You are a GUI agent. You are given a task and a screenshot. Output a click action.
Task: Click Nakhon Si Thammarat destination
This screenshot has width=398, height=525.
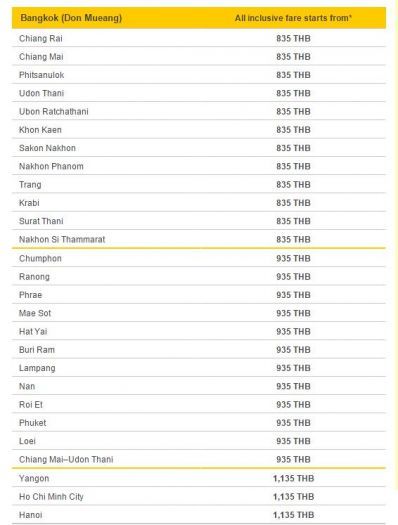coord(62,239)
